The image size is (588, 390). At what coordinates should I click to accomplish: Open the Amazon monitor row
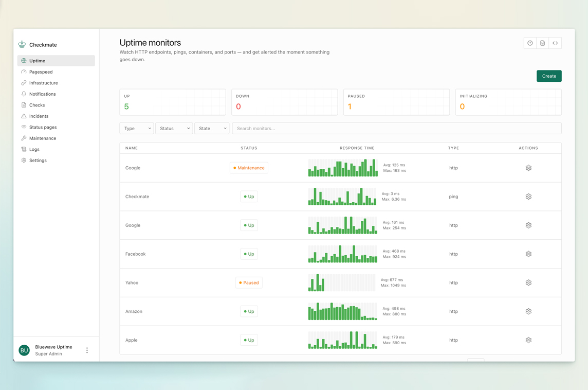(x=340, y=312)
